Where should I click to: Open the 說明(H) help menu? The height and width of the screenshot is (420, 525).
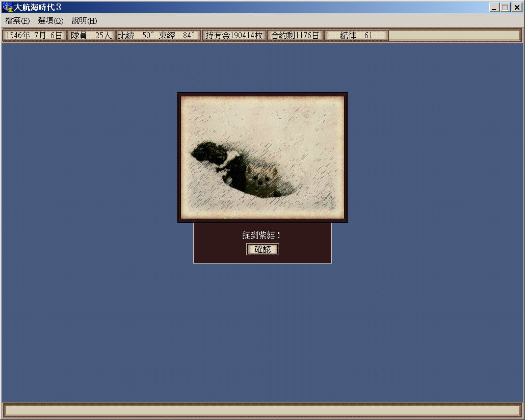click(84, 21)
